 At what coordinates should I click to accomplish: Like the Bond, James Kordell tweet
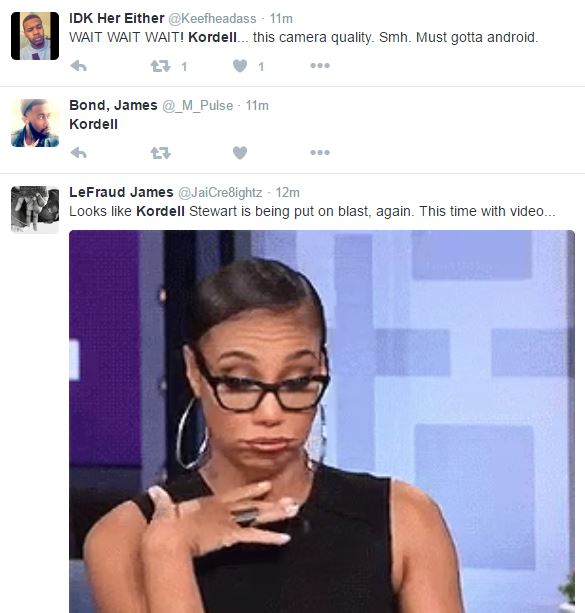point(240,152)
